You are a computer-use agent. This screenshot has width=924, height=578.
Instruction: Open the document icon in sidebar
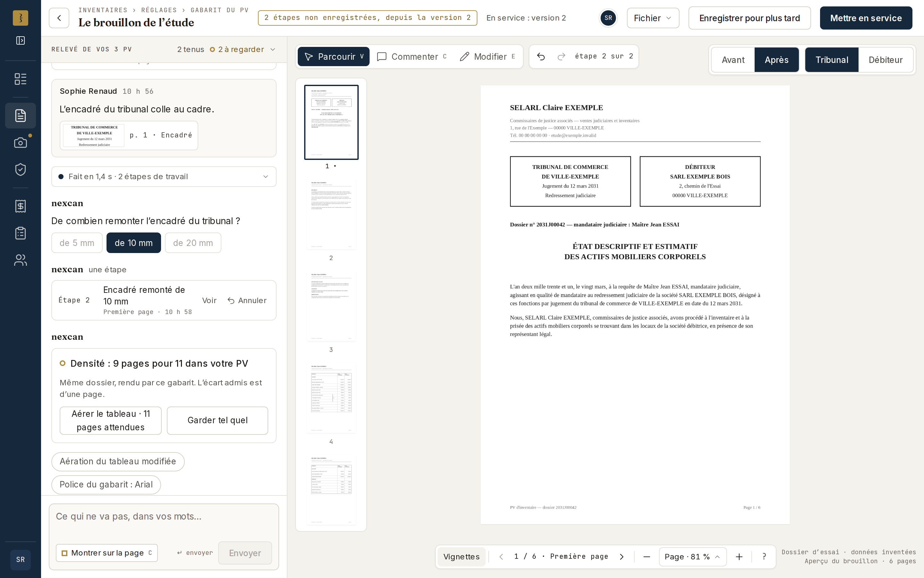click(x=21, y=116)
